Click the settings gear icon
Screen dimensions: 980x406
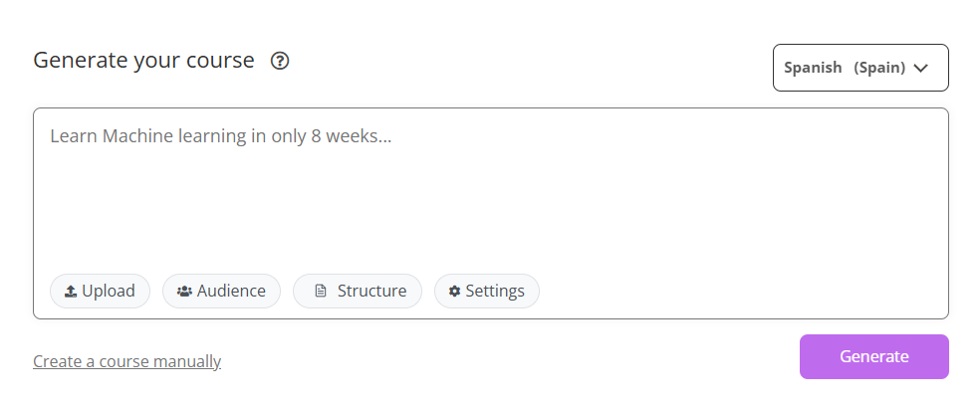455,292
